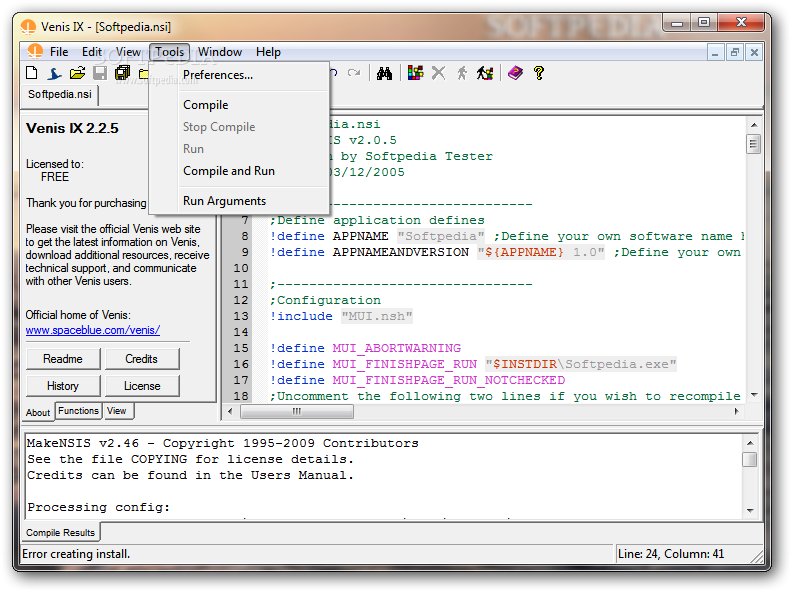Click the Redo arrow icon
The width and height of the screenshot is (792, 592).
[354, 73]
